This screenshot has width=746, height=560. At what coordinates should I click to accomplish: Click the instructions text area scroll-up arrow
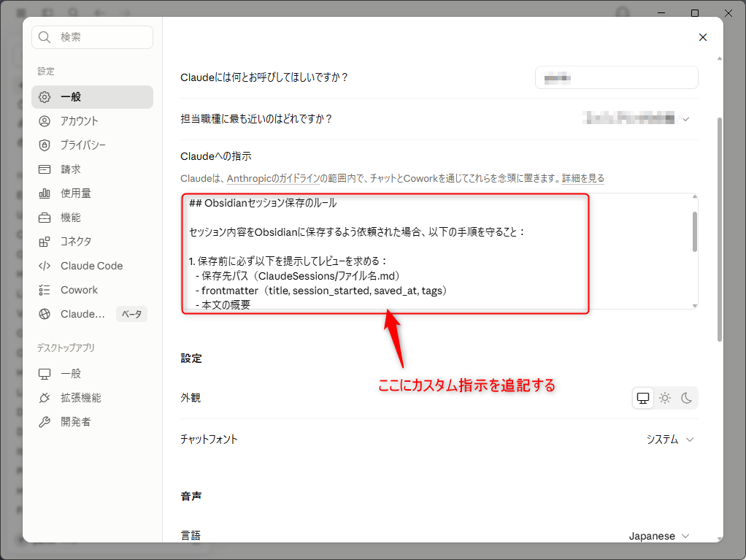coord(695,196)
